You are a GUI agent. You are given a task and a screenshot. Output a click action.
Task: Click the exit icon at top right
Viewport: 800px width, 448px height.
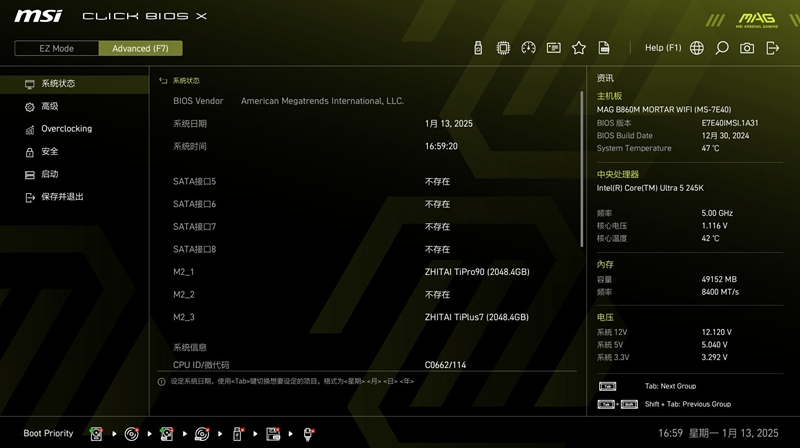773,48
